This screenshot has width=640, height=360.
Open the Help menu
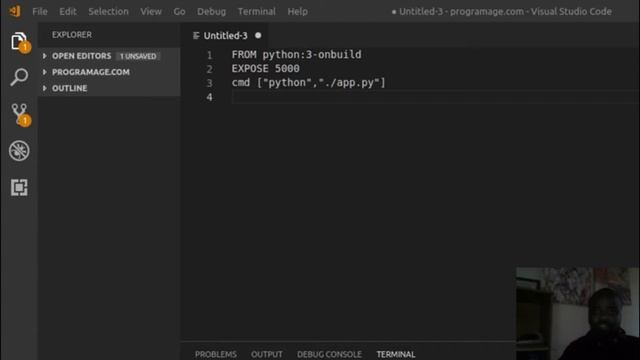(x=298, y=11)
